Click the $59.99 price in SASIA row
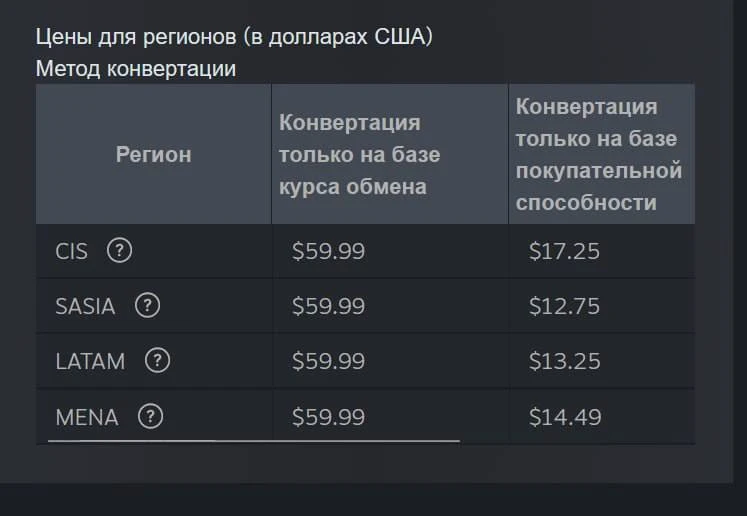The image size is (747, 516). (328, 306)
